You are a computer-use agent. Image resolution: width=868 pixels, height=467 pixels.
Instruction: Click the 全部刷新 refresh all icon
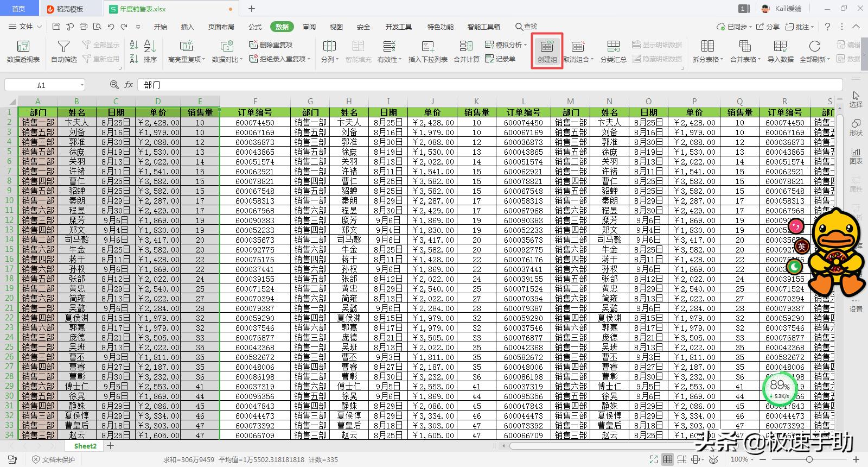click(814, 46)
